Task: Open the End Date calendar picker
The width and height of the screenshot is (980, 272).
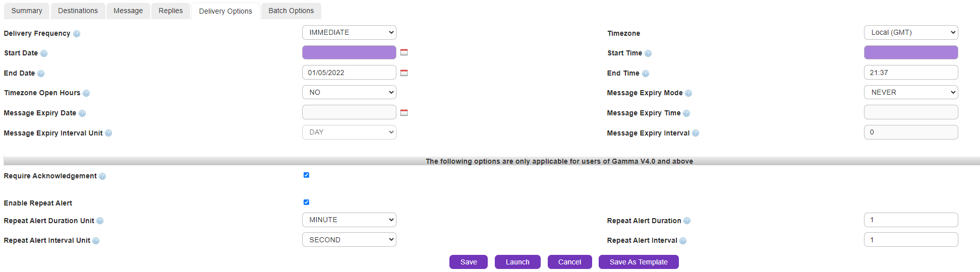Action: pos(403,73)
